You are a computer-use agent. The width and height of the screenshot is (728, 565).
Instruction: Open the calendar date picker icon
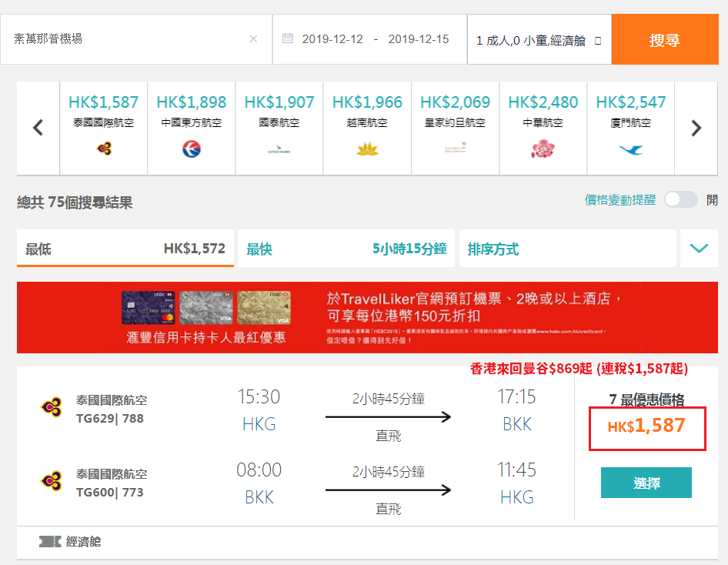click(288, 38)
